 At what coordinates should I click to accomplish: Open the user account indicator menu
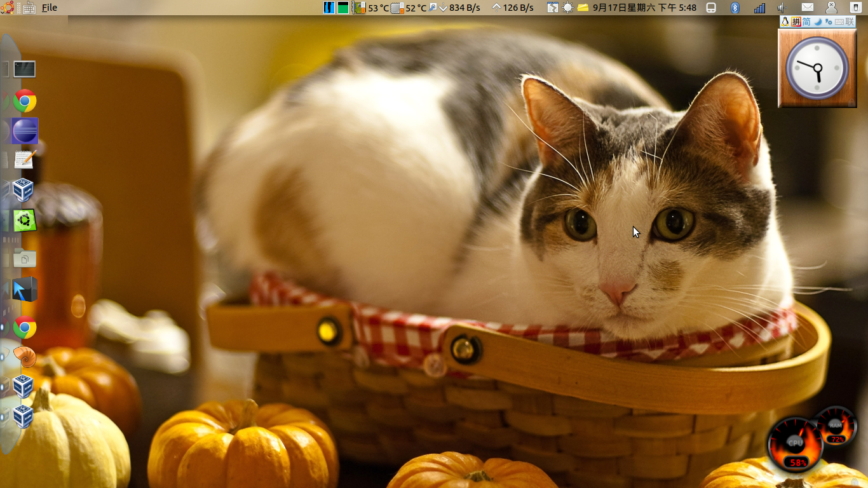coord(831,8)
